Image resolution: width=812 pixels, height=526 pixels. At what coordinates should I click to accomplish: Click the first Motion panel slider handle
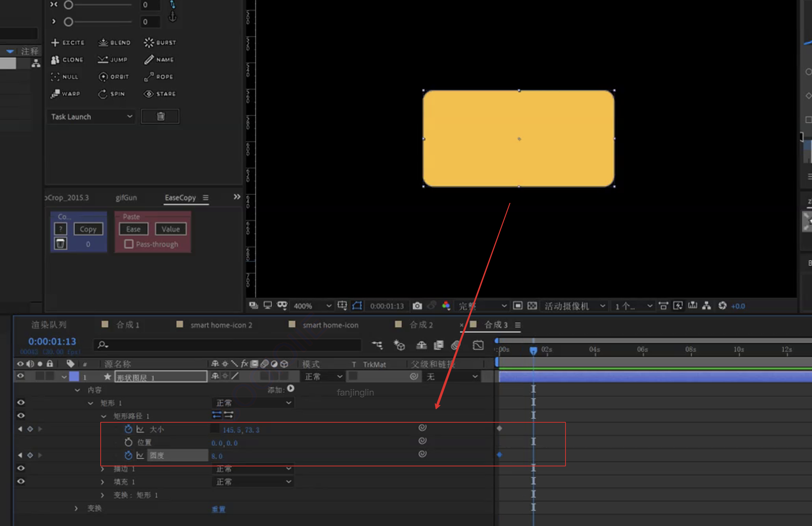pos(68,5)
